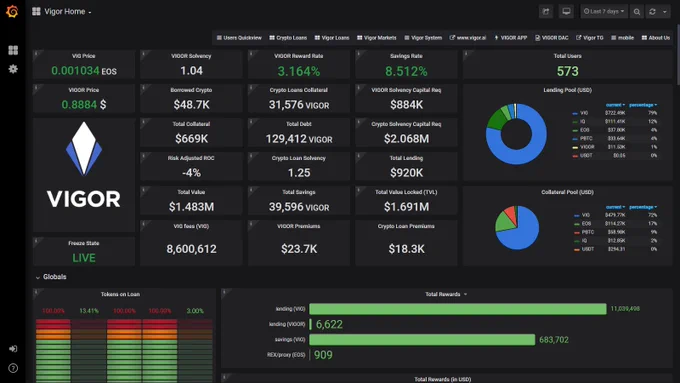Click the info icon on Total Users panel

click(466, 53)
